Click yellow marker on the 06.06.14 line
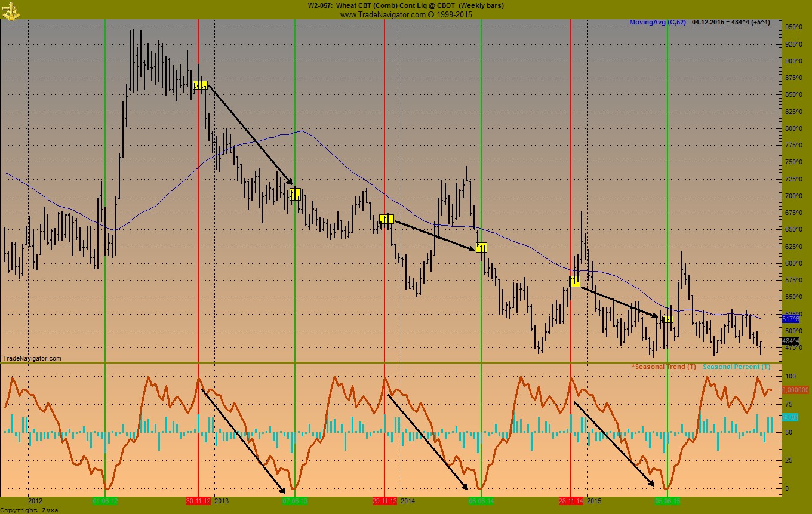Image resolution: width=812 pixels, height=514 pixels. pyautogui.click(x=481, y=248)
